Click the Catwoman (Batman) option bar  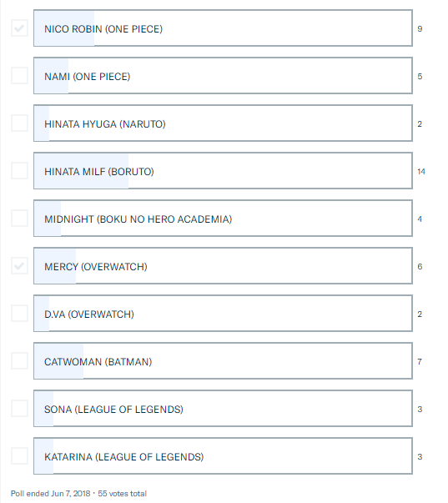tap(223, 360)
